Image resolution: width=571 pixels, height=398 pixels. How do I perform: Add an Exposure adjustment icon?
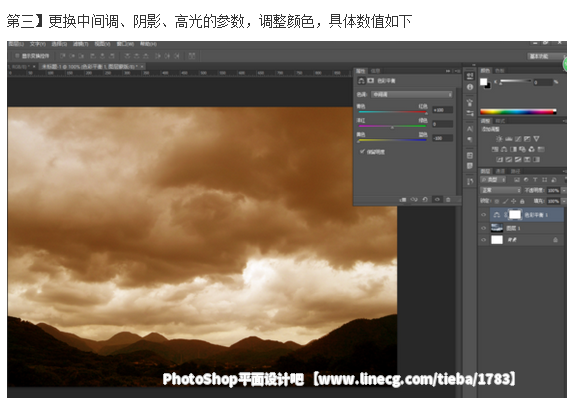click(527, 139)
